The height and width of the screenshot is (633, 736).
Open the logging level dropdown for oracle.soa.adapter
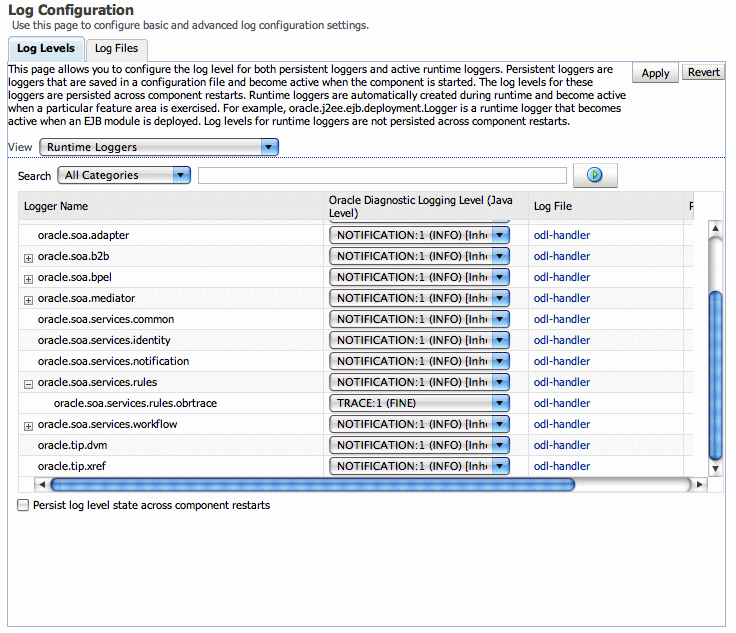[x=419, y=235]
